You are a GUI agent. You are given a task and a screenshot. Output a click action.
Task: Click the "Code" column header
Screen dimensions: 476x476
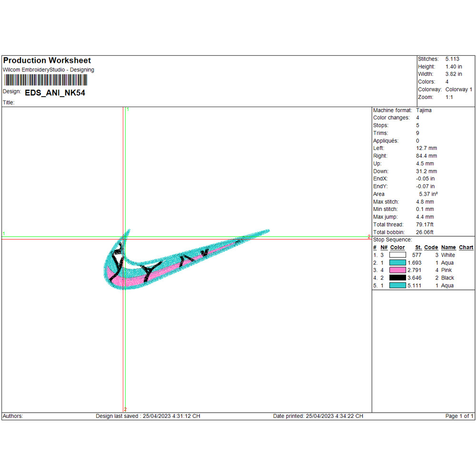[x=431, y=248]
